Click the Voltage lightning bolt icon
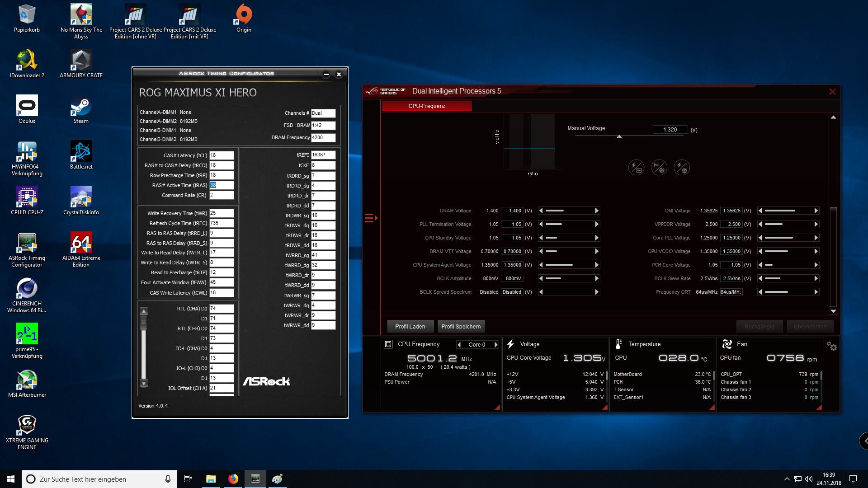The width and height of the screenshot is (868, 488). coord(510,344)
